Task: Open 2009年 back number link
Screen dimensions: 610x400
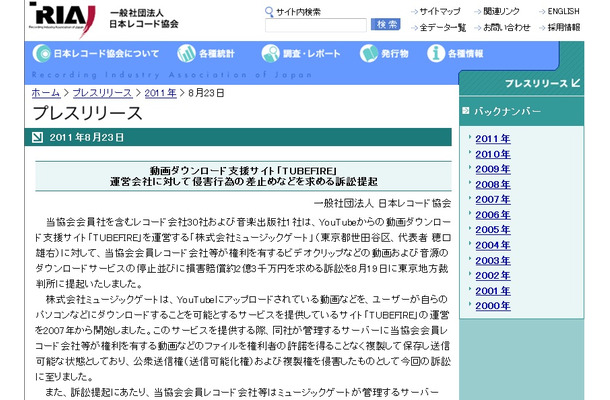Action: tap(493, 169)
